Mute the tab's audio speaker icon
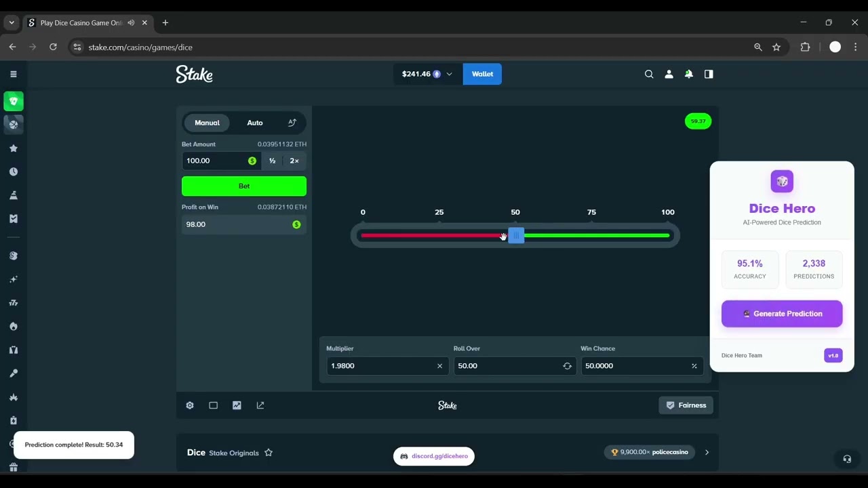 click(x=131, y=23)
